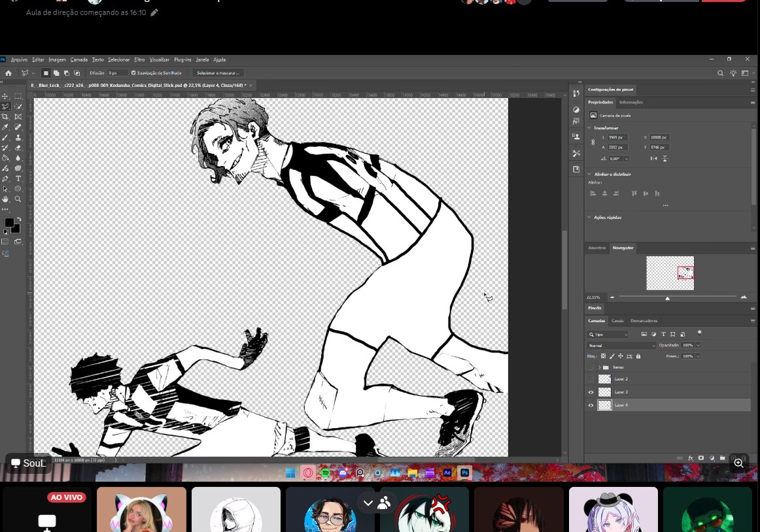Toggle lock all padlock
Image resolution: width=760 pixels, height=532 pixels.
638,356
